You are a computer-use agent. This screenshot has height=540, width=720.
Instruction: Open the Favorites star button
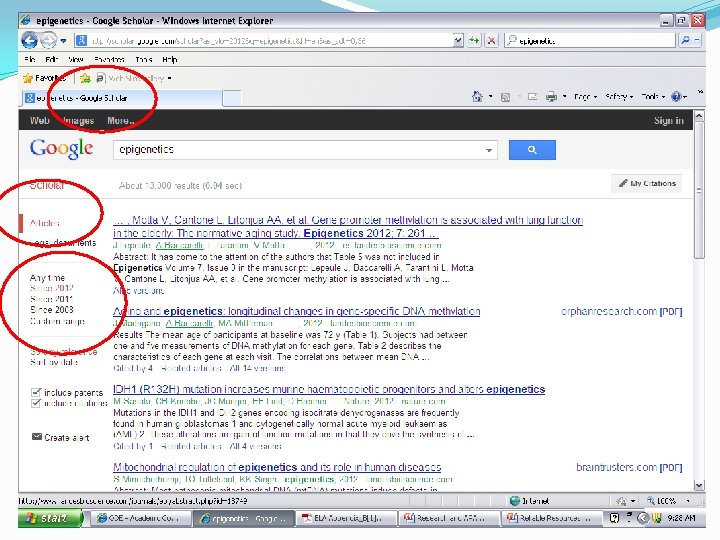pyautogui.click(x=44, y=78)
